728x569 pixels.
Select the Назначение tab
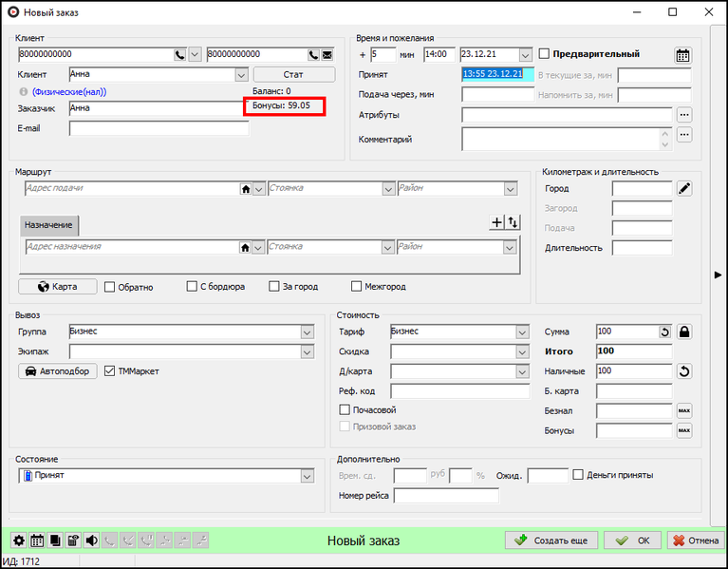(x=48, y=226)
